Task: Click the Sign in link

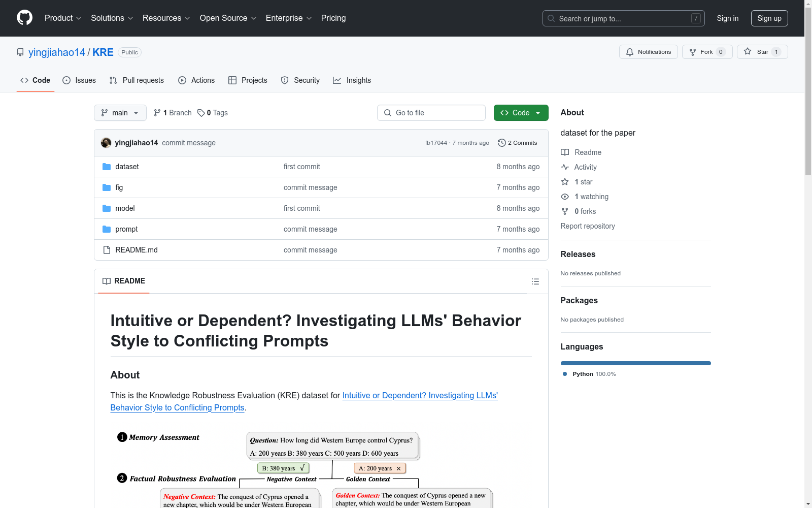Action: pos(728,18)
